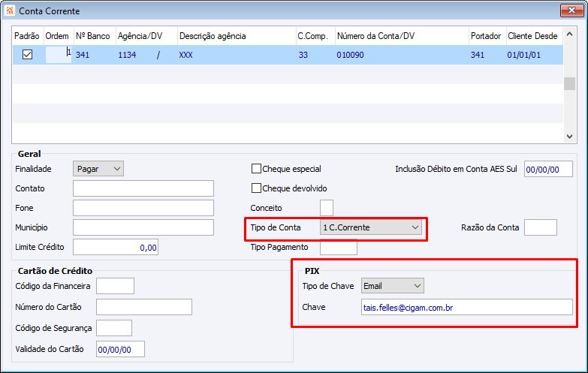Click the Ordem column header
The height and width of the screenshot is (373, 588).
(57, 36)
